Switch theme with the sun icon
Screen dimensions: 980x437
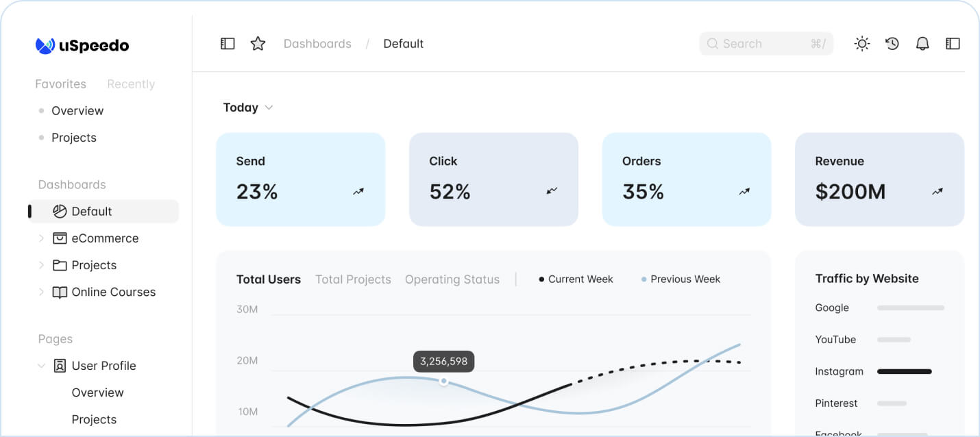[862, 44]
